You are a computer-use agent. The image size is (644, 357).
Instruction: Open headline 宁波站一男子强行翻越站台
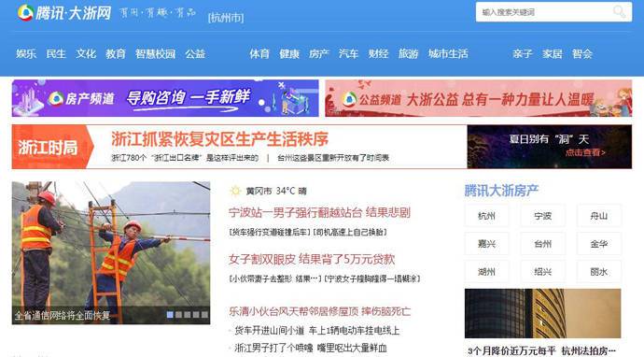pos(319,213)
